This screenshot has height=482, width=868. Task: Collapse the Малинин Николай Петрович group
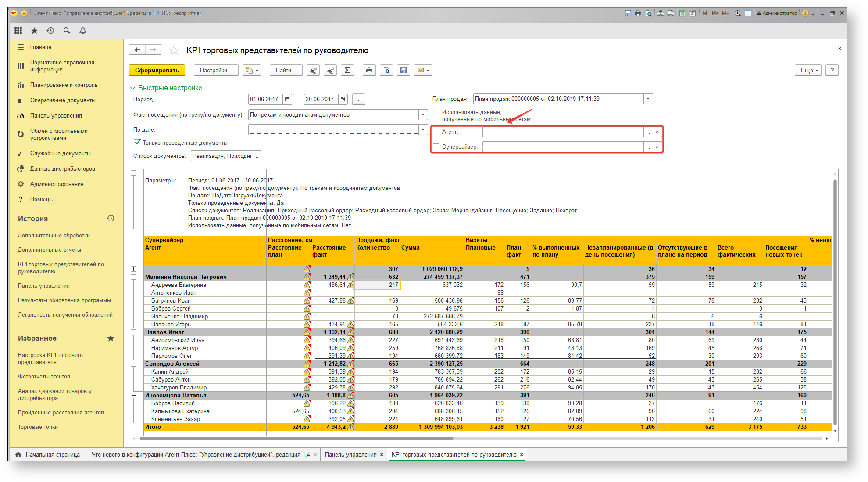coord(134,277)
